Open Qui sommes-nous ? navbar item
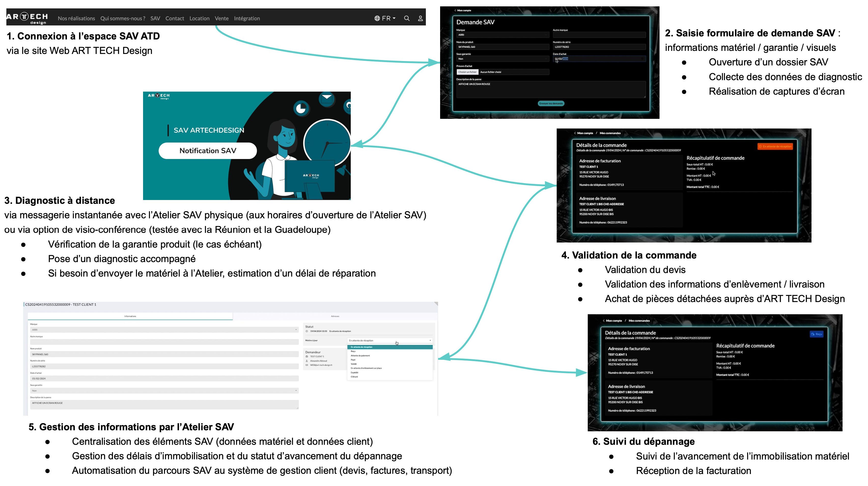This screenshot has height=486, width=868. point(123,18)
